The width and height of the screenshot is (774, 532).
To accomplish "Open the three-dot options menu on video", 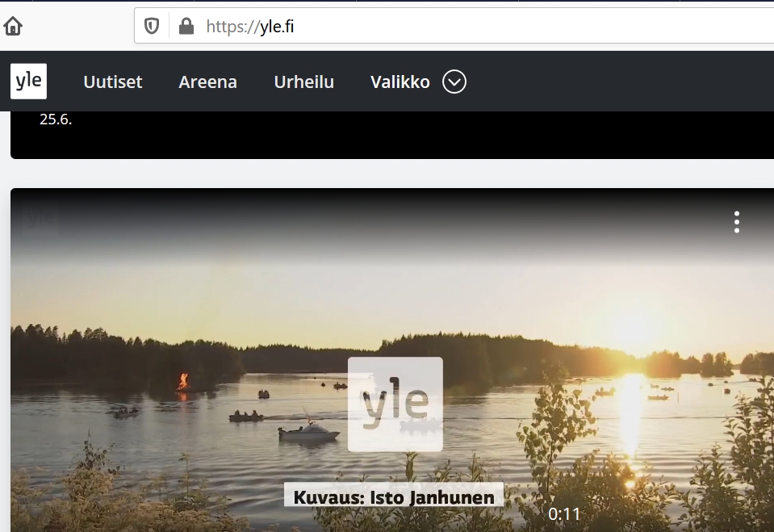I will pyautogui.click(x=736, y=222).
